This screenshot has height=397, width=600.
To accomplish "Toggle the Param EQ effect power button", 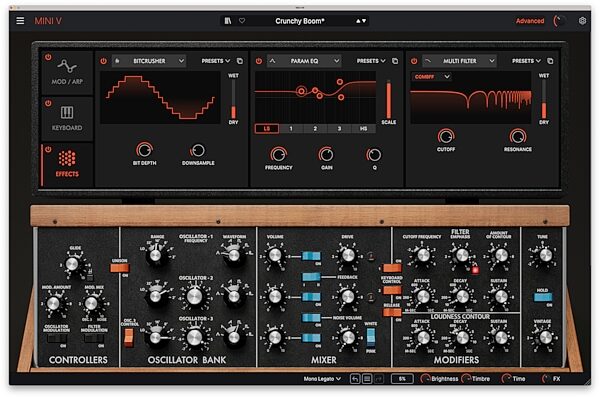I will pyautogui.click(x=259, y=61).
